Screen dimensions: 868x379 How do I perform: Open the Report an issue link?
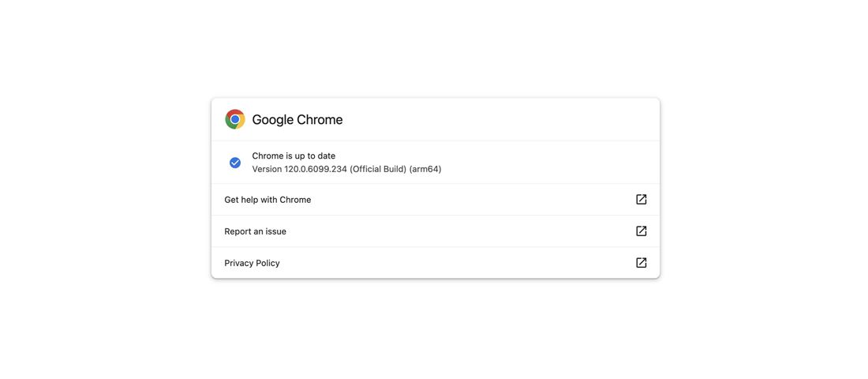pos(255,231)
